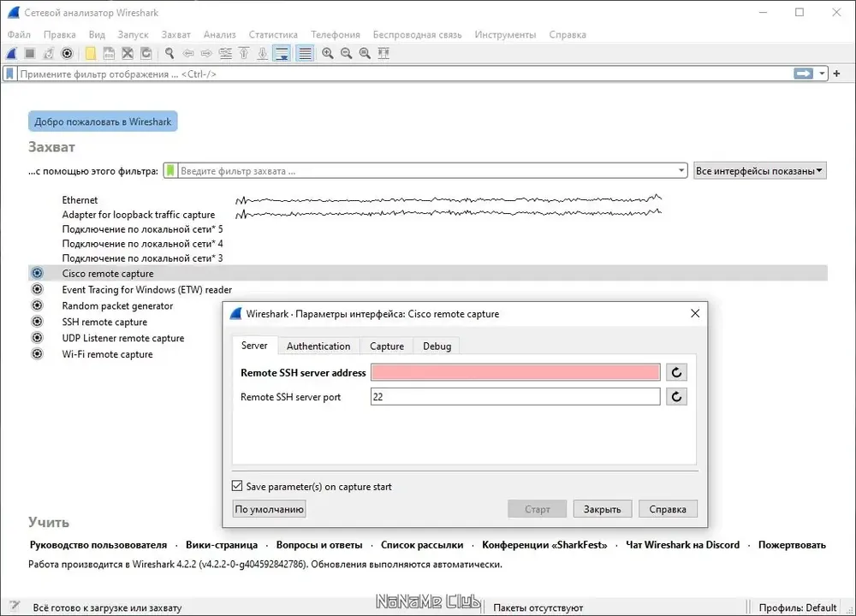Viewport: 856px width, 616px height.
Task: Click the zoom in magnifier icon
Action: pos(328,53)
